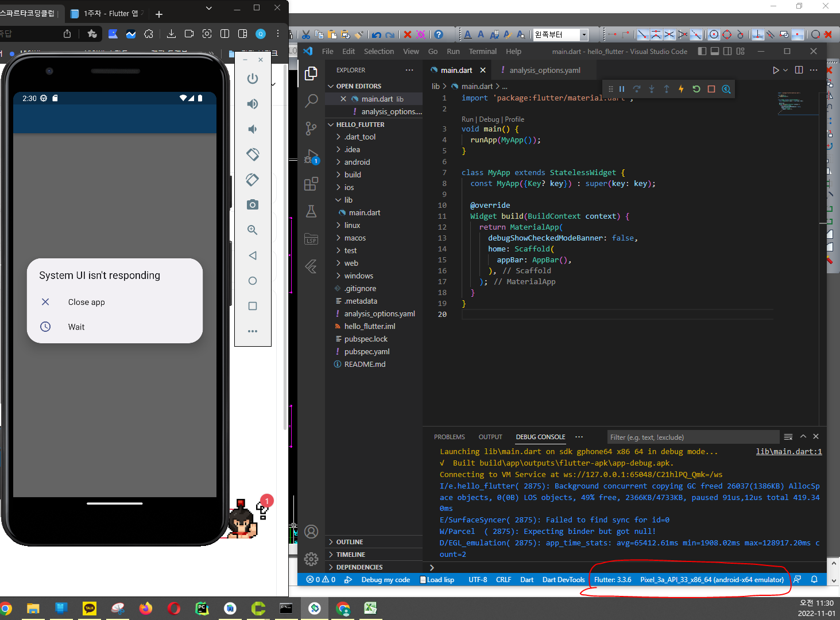The width and height of the screenshot is (840, 620).
Task: Restart the debug session
Action: (x=696, y=89)
